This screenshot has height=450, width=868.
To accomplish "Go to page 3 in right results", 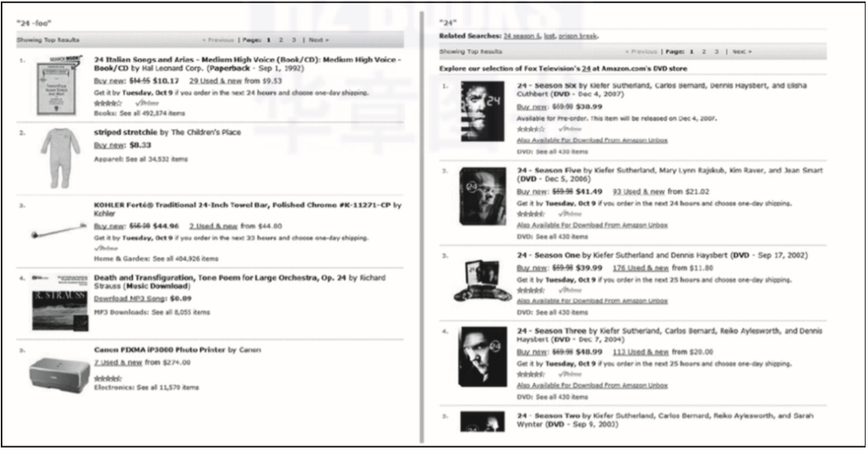I will point(717,51).
